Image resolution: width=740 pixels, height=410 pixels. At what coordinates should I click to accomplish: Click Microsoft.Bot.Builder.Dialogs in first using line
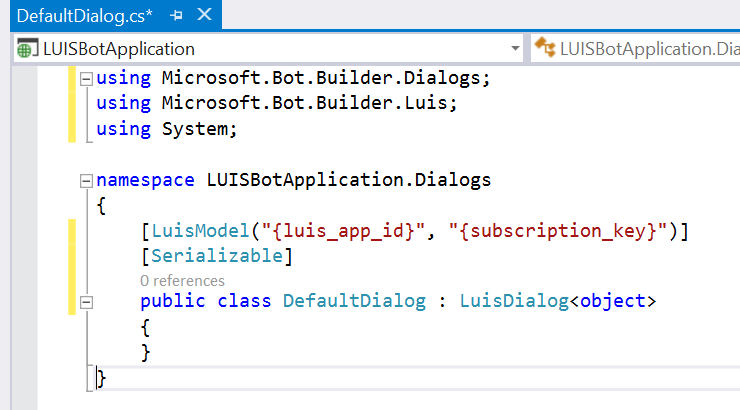point(320,78)
